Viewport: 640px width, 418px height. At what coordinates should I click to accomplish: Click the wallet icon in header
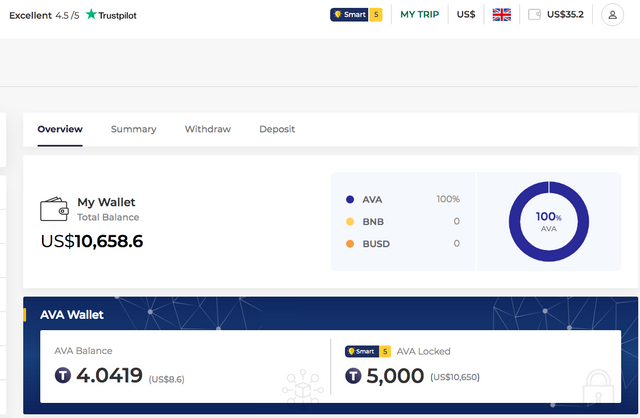click(534, 15)
